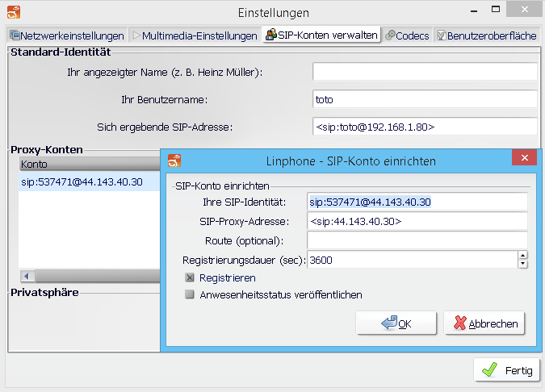The image size is (545, 392).
Task: Close the SIP-Konto einrichten dialog
Action: click(525, 157)
